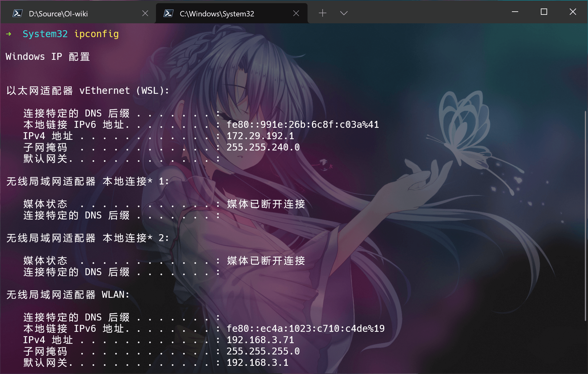Image resolution: width=588 pixels, height=374 pixels.
Task: Switch to the D:\Source\OI-wiki tab
Action: 78,14
